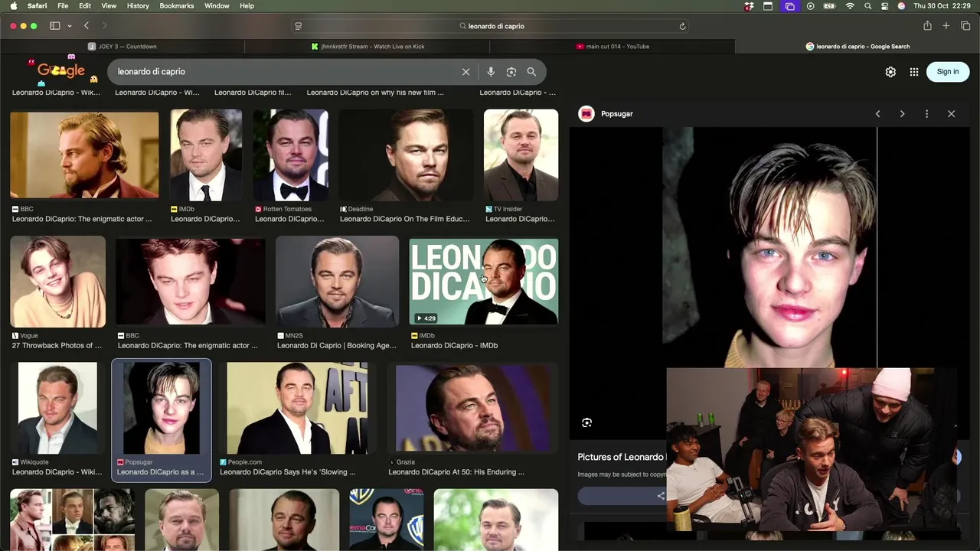Click the date and time in the menu bar

tap(942, 6)
